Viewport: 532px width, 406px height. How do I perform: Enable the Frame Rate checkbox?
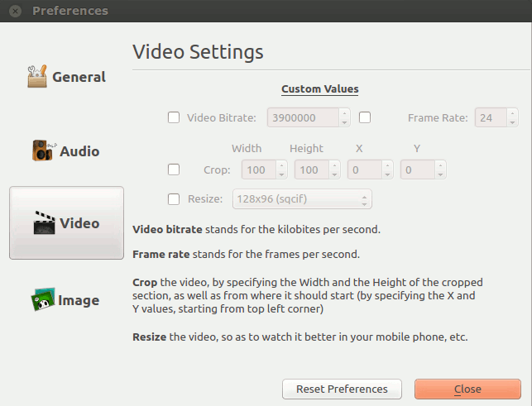coord(365,117)
